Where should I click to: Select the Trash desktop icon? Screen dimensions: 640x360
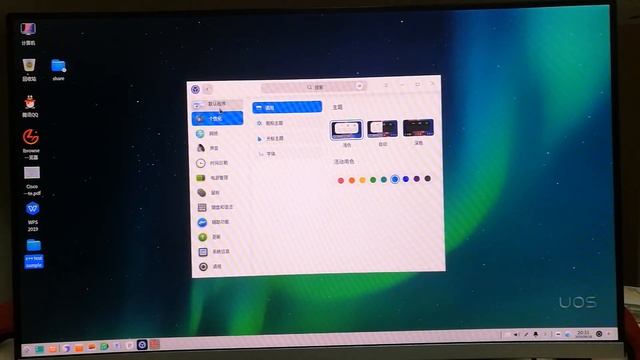(x=29, y=70)
